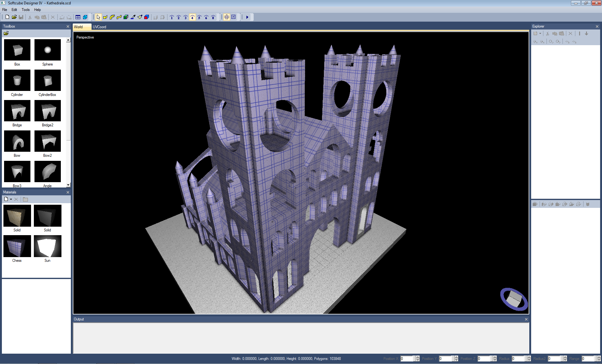Click the New file toolbar icon
The image size is (602, 364).
pyautogui.click(x=7, y=17)
